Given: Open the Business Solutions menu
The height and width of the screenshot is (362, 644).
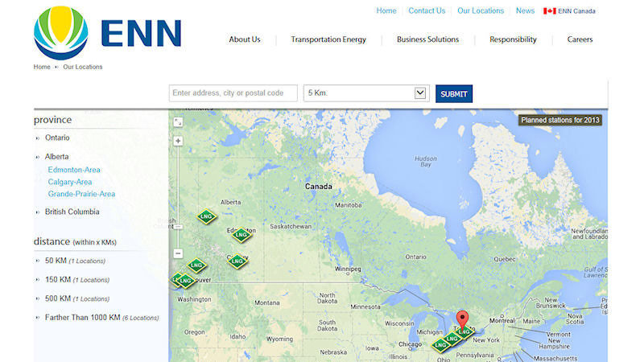Looking at the screenshot, I should tap(428, 39).
